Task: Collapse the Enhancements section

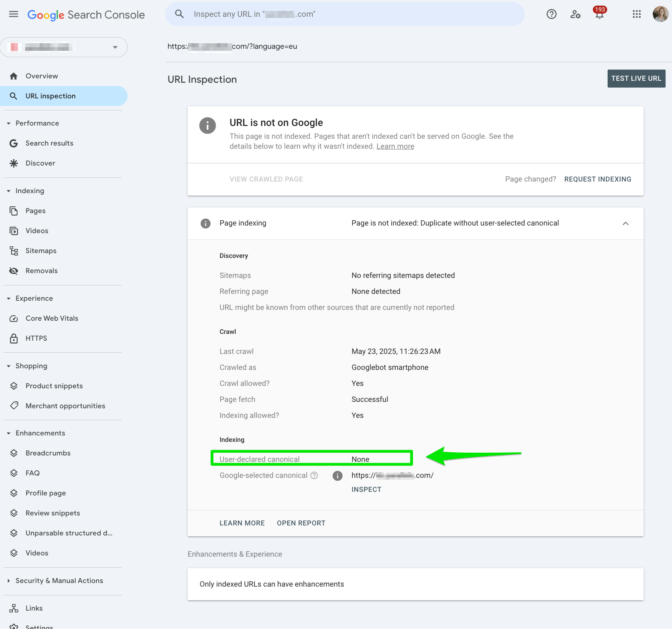Action: point(8,433)
